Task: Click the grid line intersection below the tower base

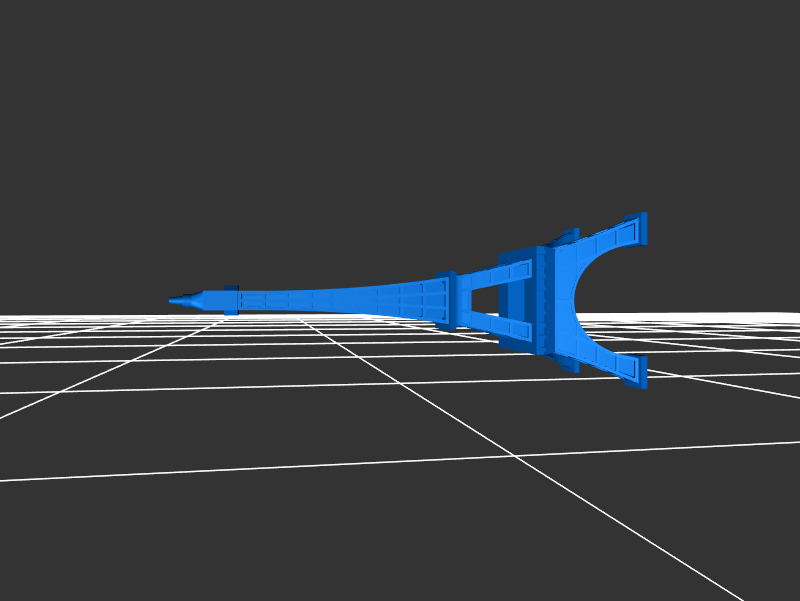Action: (x=517, y=456)
